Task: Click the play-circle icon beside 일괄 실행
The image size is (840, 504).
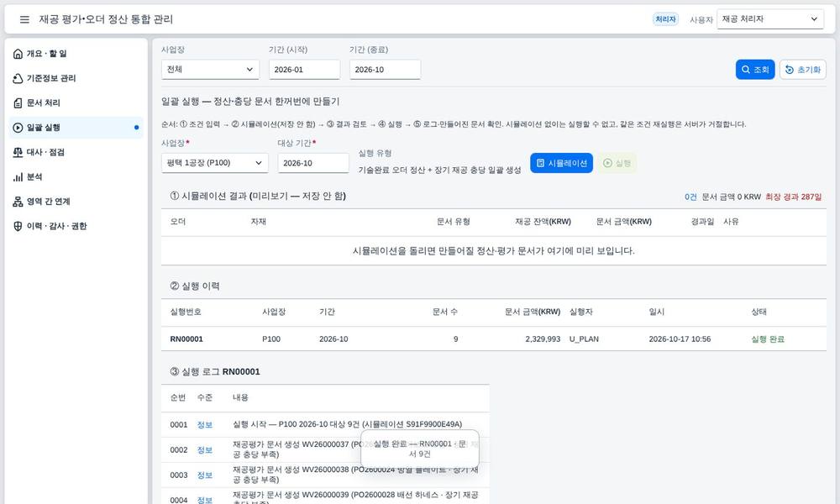Action: click(18, 128)
